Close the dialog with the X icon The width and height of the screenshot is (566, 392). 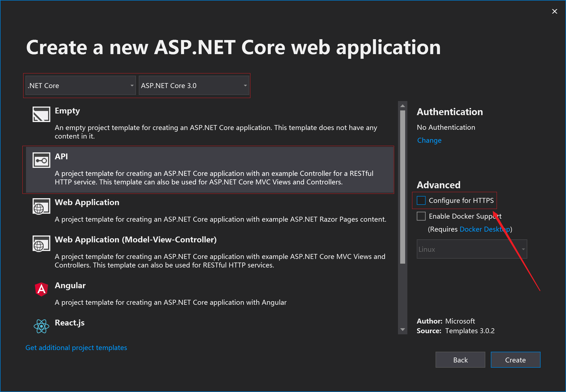(x=554, y=11)
